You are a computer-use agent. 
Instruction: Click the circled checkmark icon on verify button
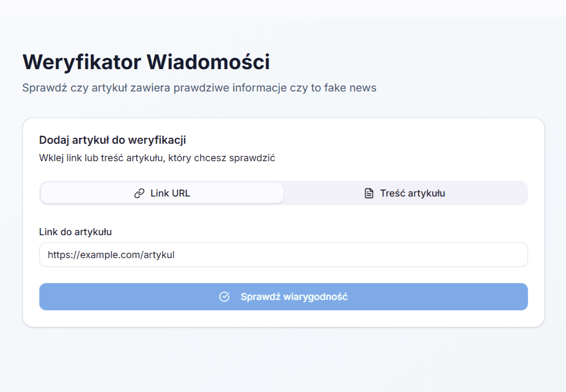tap(224, 297)
